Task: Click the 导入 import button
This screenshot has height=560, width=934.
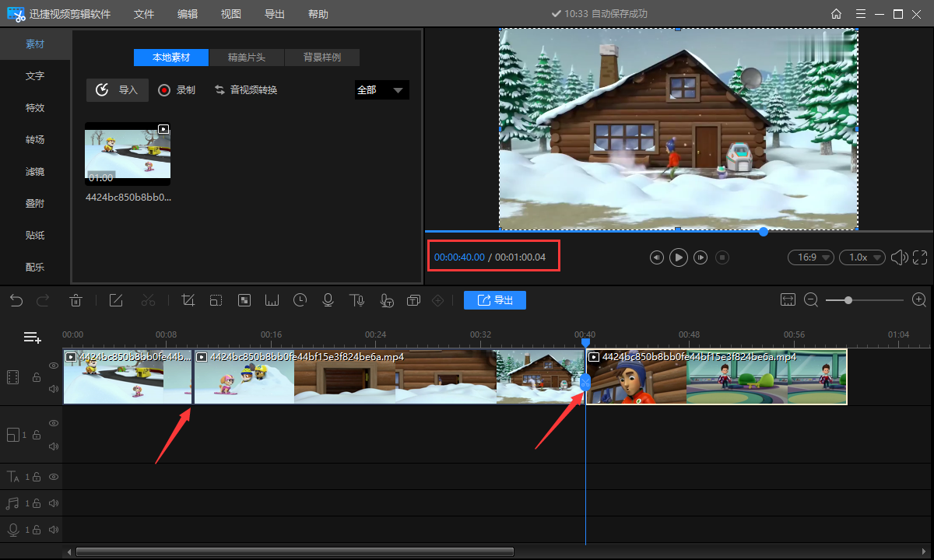Action: click(x=118, y=90)
